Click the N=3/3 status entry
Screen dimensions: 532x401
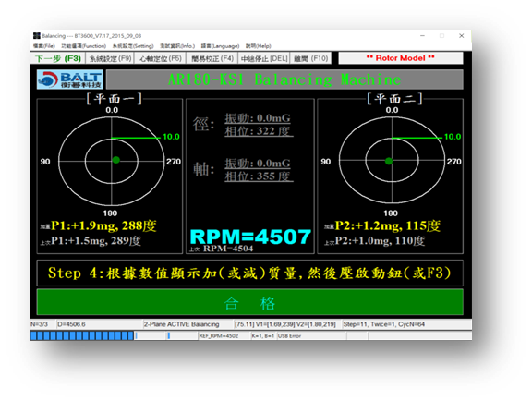[x=39, y=324]
